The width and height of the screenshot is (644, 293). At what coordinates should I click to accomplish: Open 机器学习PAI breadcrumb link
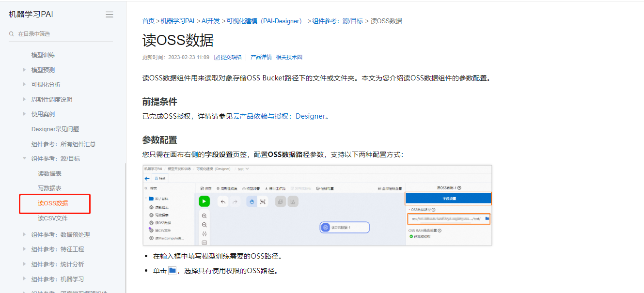pyautogui.click(x=177, y=21)
